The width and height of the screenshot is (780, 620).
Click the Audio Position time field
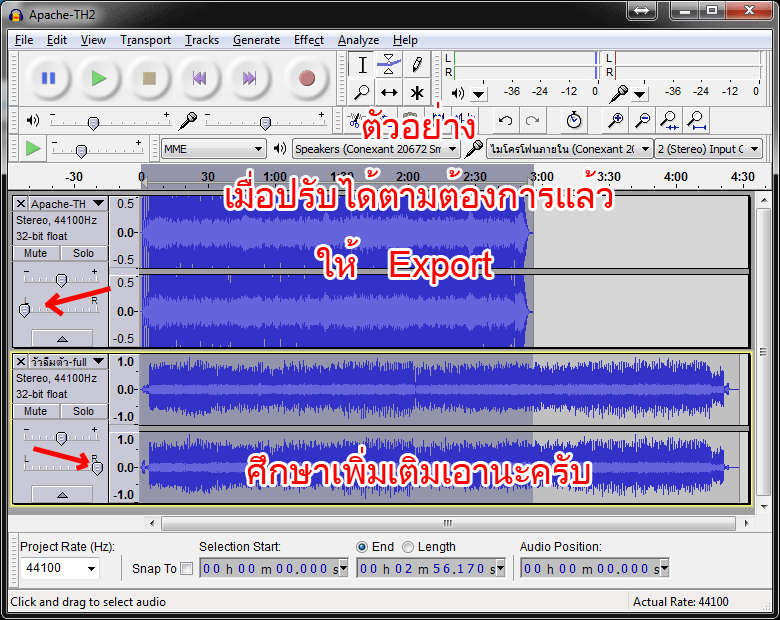594,568
